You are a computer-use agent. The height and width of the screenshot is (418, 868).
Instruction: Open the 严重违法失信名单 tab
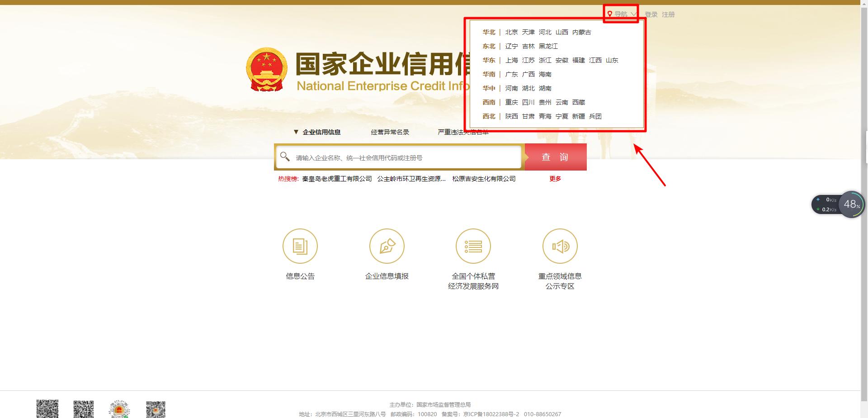coord(463,132)
